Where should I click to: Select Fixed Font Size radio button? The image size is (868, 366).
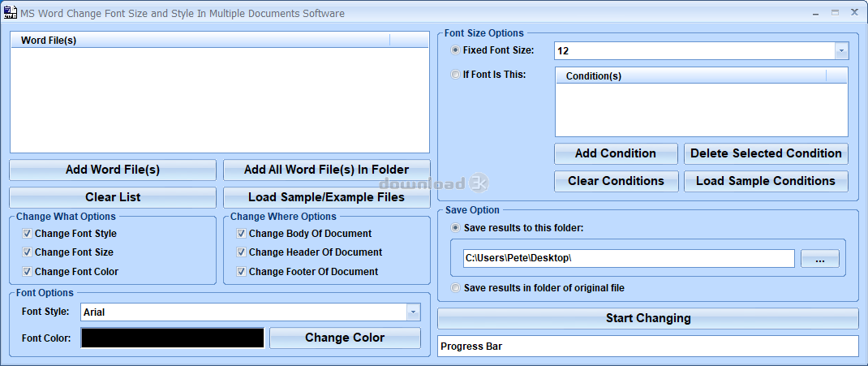456,50
